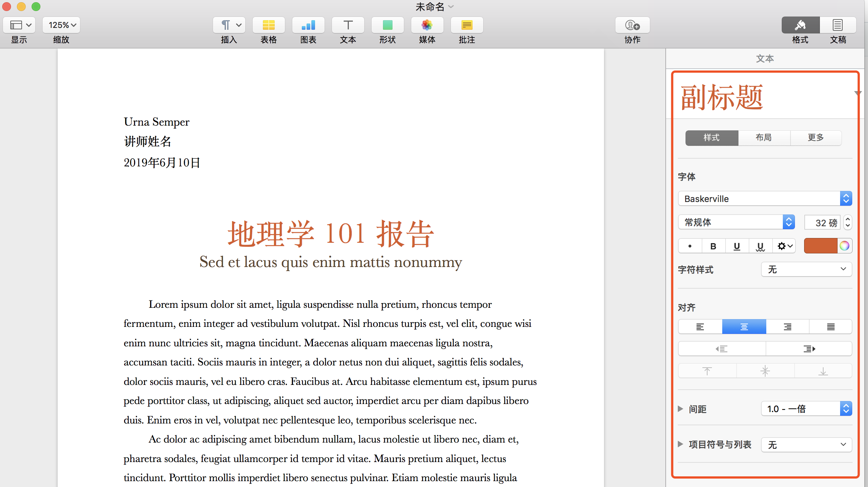Click the font size stepper arrows
Image resolution: width=868 pixels, height=487 pixels.
click(x=847, y=223)
